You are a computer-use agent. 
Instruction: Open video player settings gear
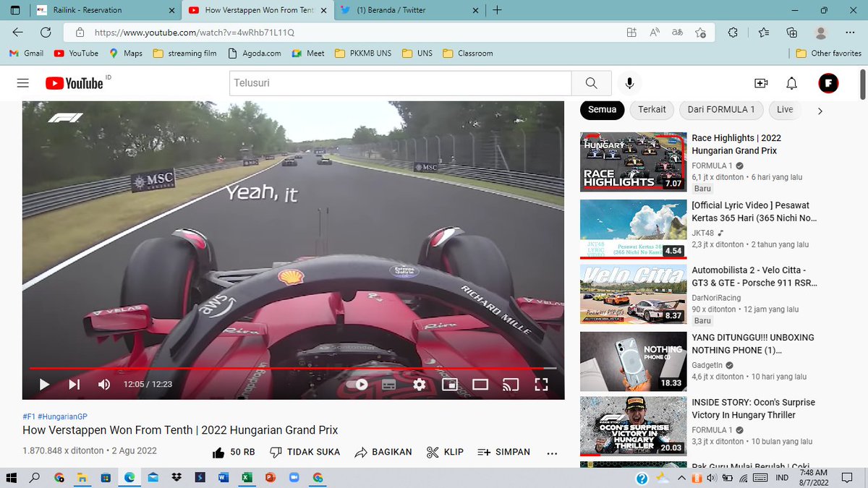click(420, 385)
